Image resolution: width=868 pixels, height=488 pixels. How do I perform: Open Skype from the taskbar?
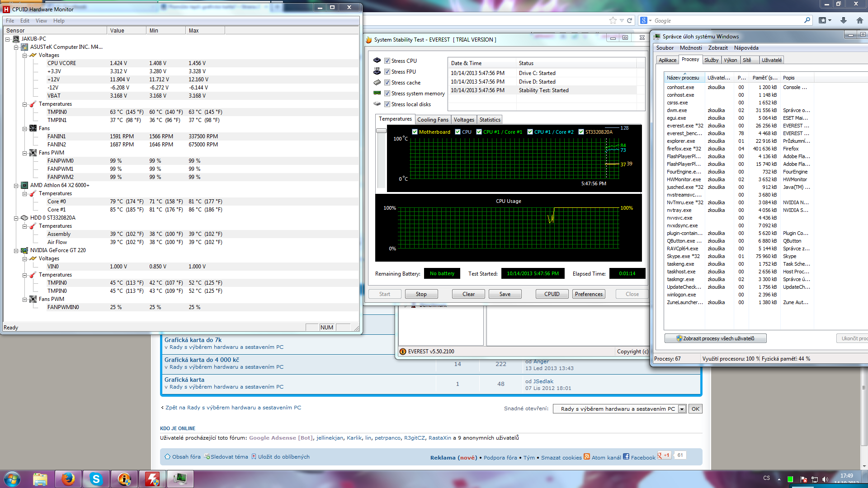(96, 479)
